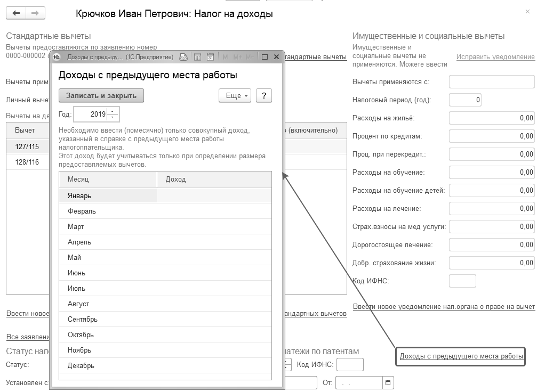Maximize the Доходы с предыдущего dialog
The height and width of the screenshot is (392, 537).
click(x=265, y=57)
